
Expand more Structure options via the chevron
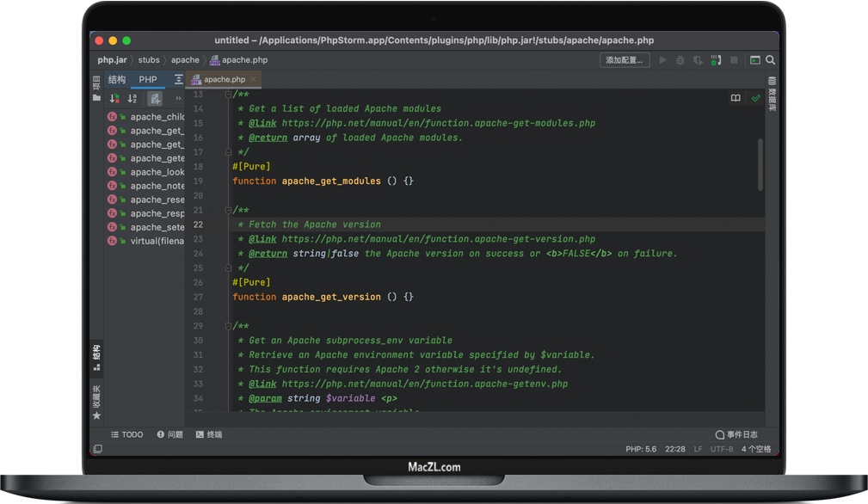coord(179,98)
